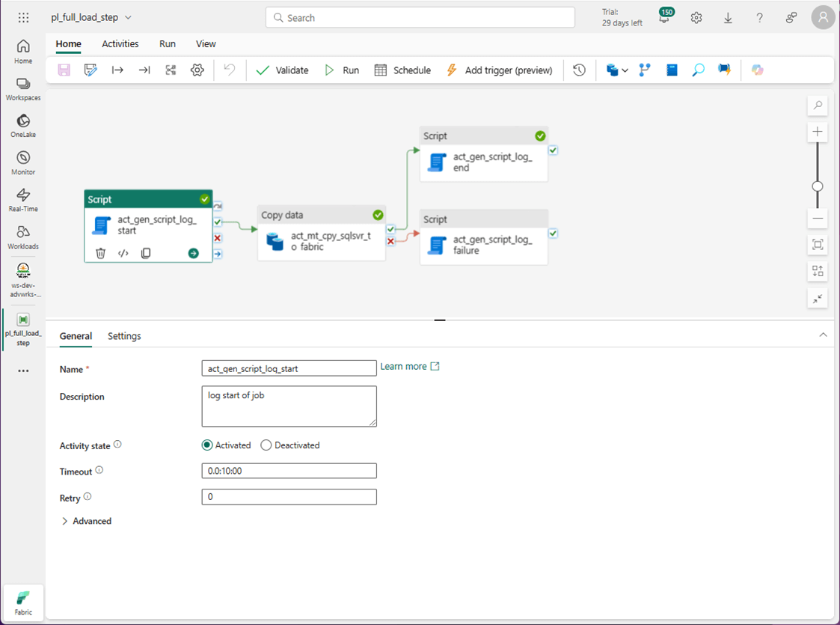Delete the act_gen_script_log_start activity
Image resolution: width=840 pixels, height=625 pixels.
coord(100,254)
